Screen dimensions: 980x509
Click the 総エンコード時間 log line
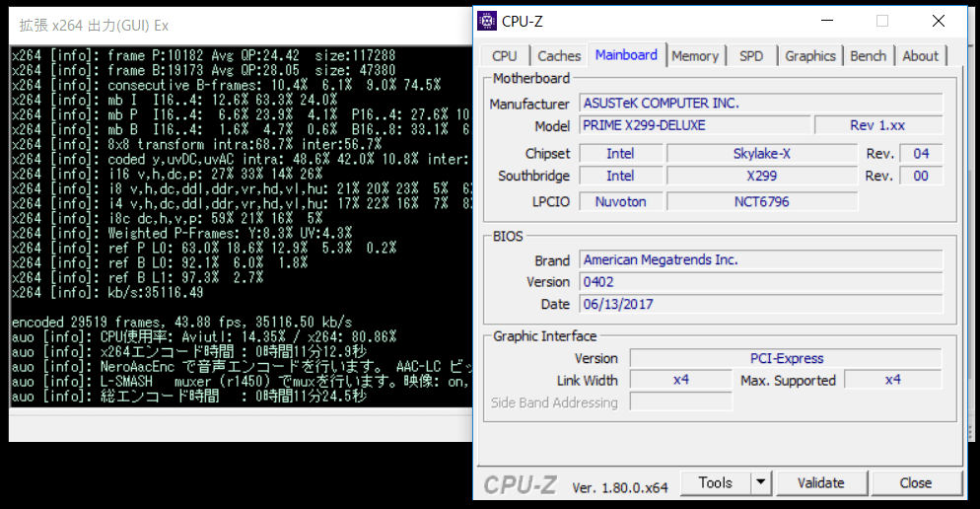pyautogui.click(x=189, y=397)
